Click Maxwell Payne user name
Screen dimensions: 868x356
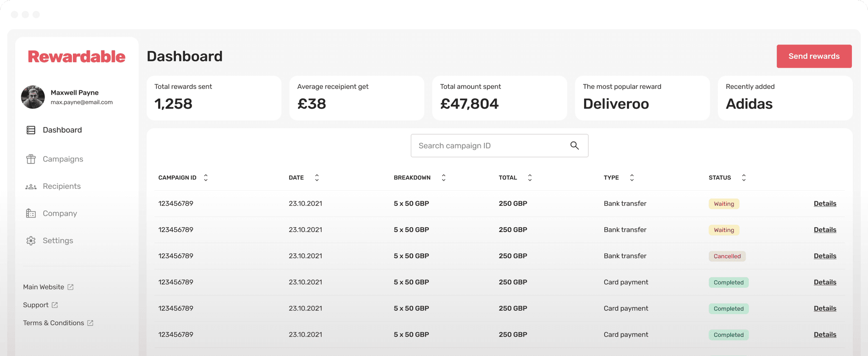click(75, 93)
